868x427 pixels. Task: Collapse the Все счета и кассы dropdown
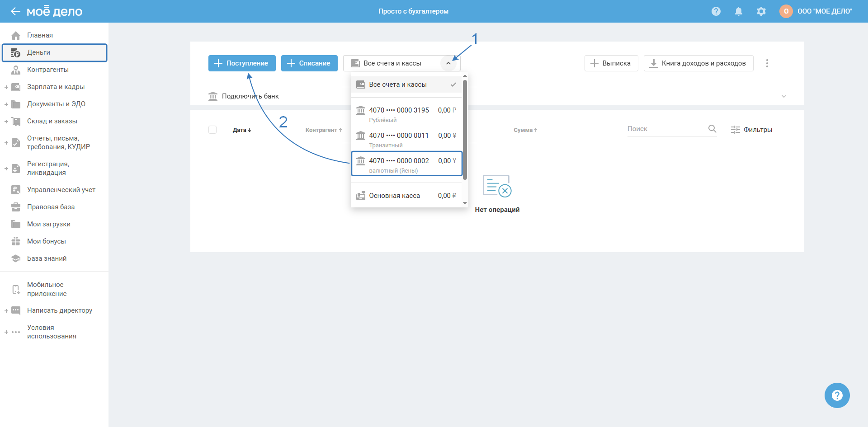448,63
